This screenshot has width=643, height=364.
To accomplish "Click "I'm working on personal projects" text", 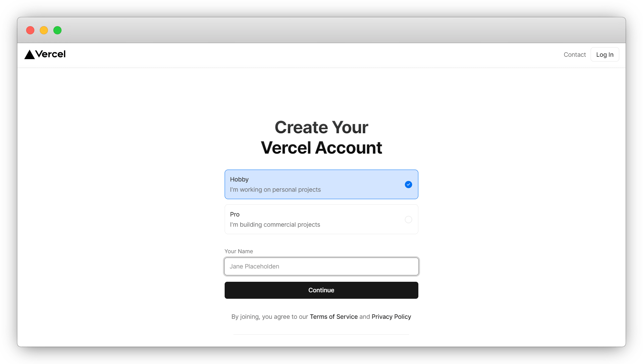I will pyautogui.click(x=275, y=190).
